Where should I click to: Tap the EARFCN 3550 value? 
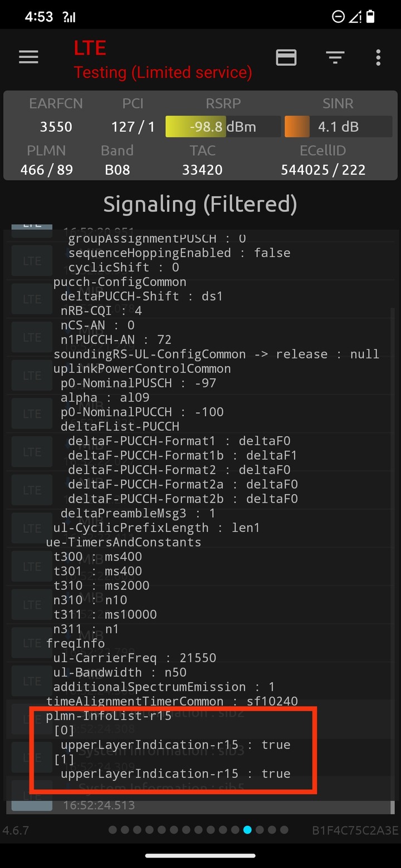[x=56, y=127]
